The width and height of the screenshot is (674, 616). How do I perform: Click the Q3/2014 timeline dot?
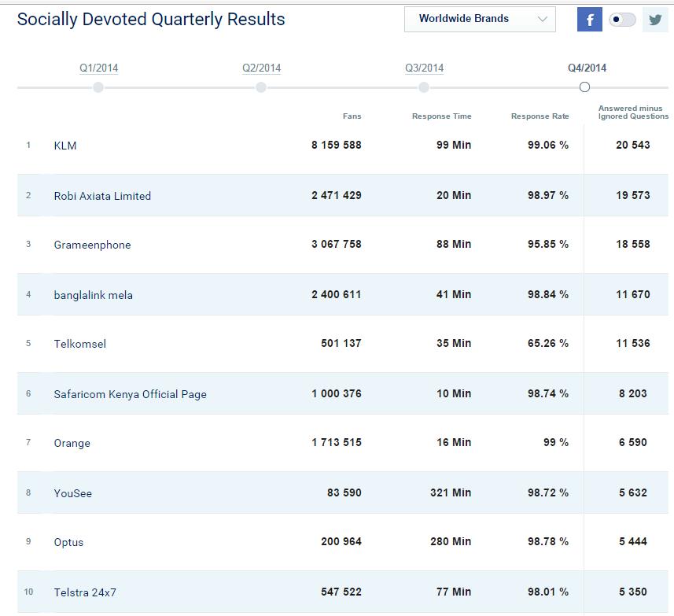424,87
